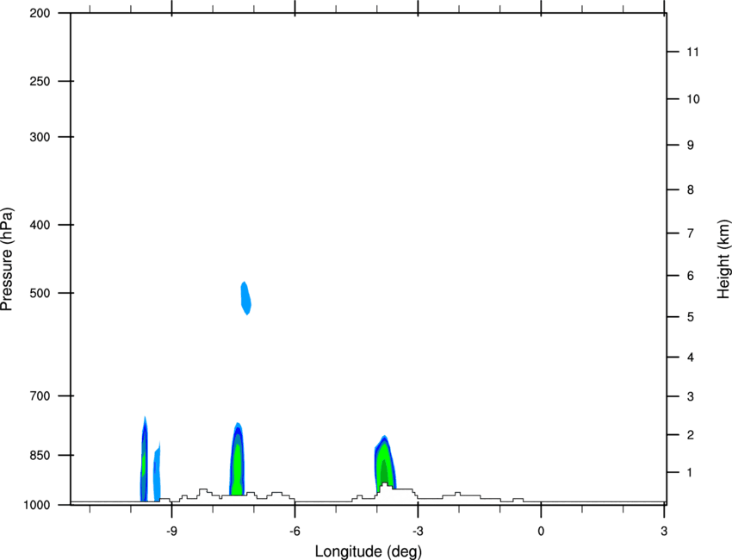Pick the 4 km height label

[690, 358]
